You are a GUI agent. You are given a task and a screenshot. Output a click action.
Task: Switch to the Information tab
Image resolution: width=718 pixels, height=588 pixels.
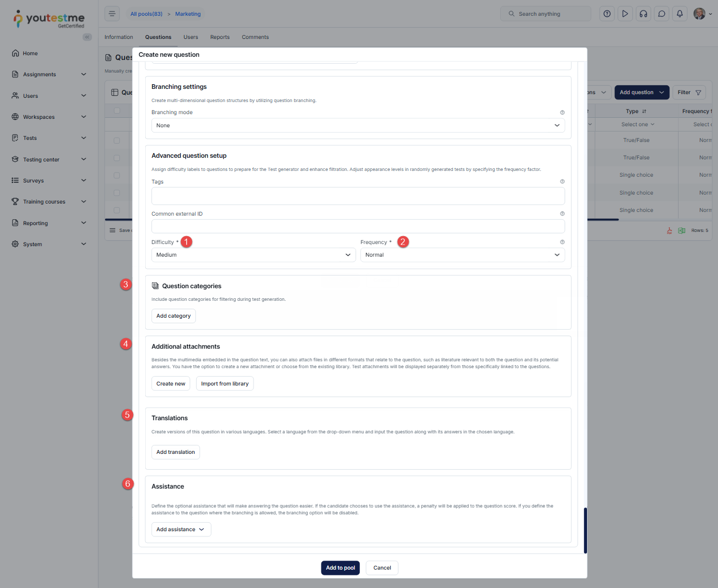click(x=118, y=37)
